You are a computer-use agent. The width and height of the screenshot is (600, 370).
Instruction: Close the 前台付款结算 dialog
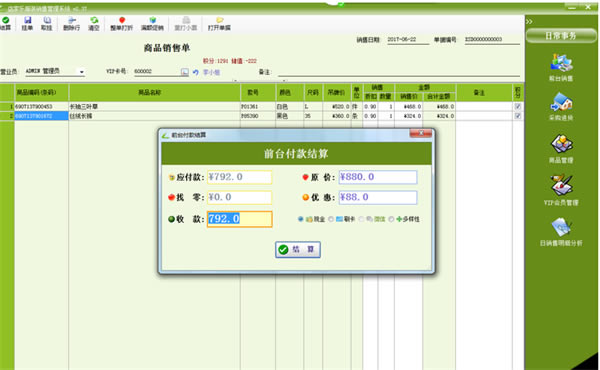tap(421, 133)
